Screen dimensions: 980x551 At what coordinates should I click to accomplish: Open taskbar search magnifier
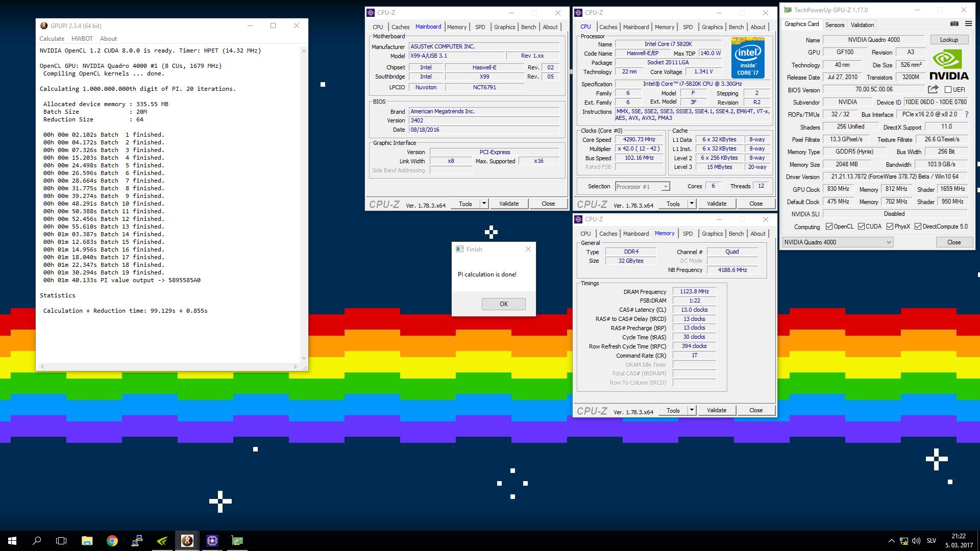[x=37, y=541]
